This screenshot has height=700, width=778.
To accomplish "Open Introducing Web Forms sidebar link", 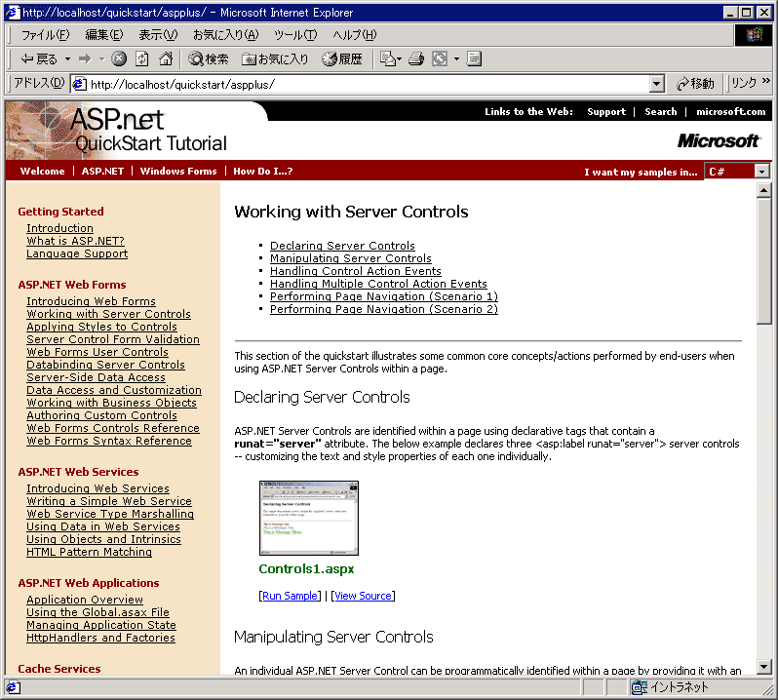I will click(x=91, y=301).
